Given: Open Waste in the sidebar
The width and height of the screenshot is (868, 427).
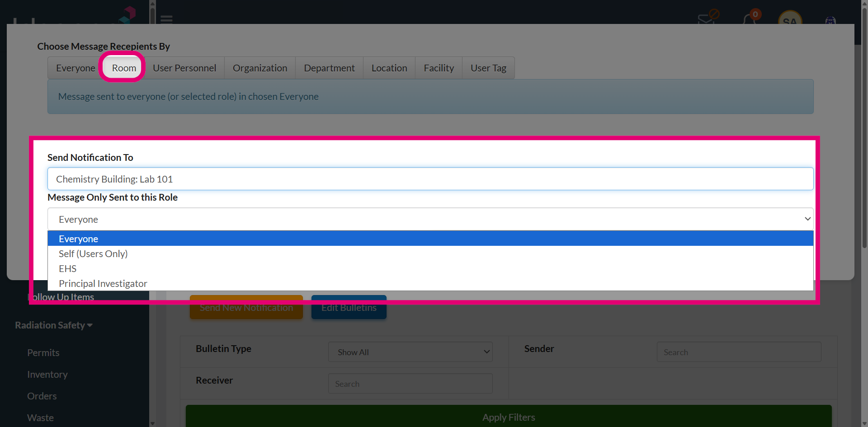Looking at the screenshot, I should pos(40,418).
